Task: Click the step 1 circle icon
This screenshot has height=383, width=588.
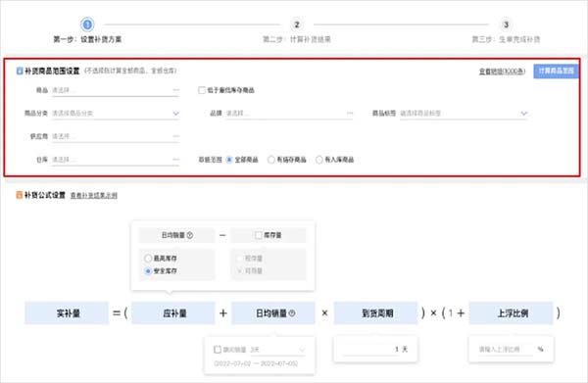Action: pyautogui.click(x=87, y=24)
